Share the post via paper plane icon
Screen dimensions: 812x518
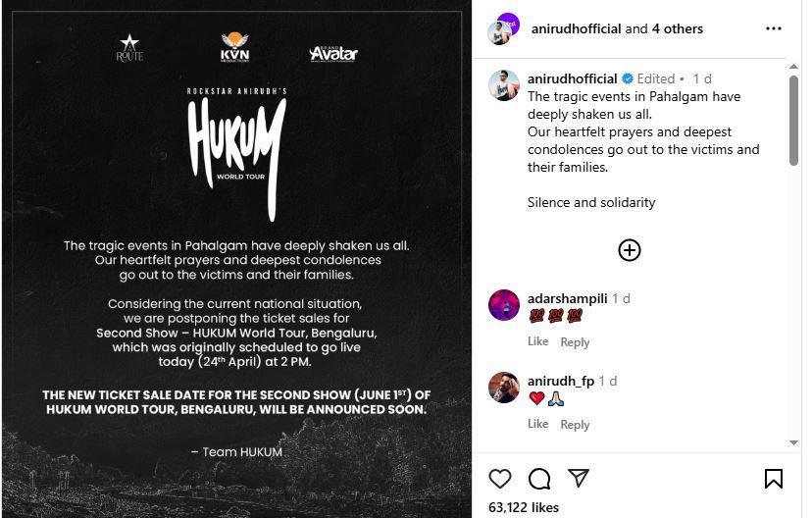(578, 478)
